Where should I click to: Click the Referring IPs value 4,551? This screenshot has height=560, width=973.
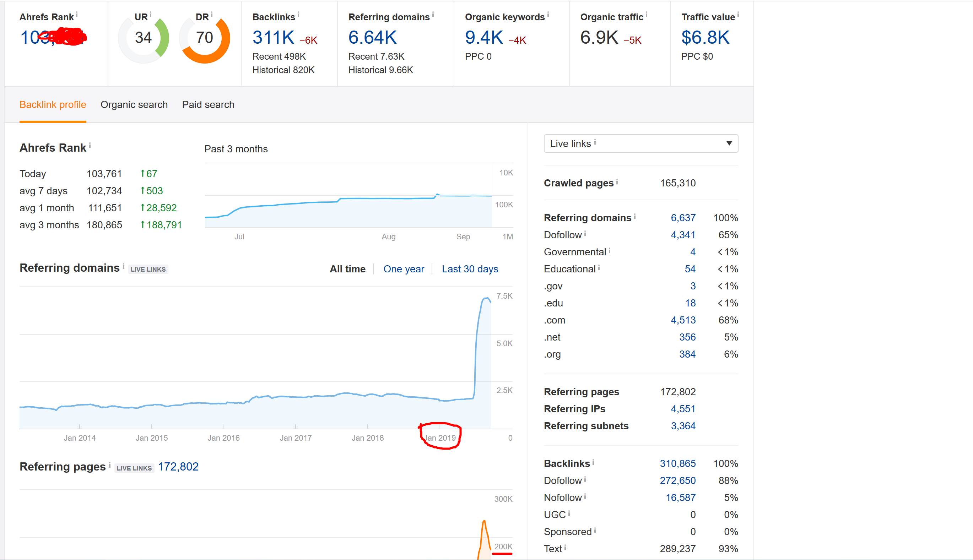pos(683,409)
